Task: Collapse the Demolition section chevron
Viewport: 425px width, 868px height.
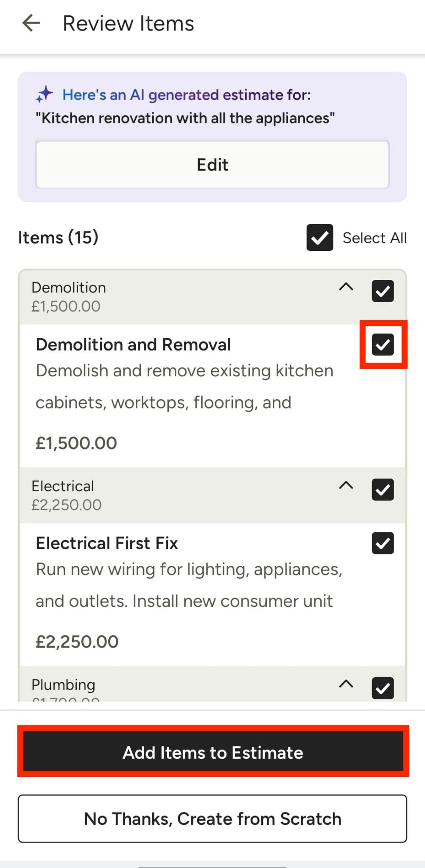Action: point(346,287)
